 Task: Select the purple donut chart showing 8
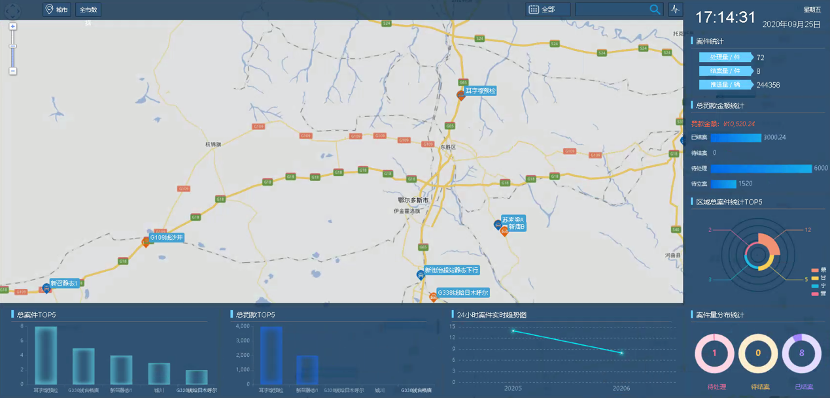pos(801,353)
